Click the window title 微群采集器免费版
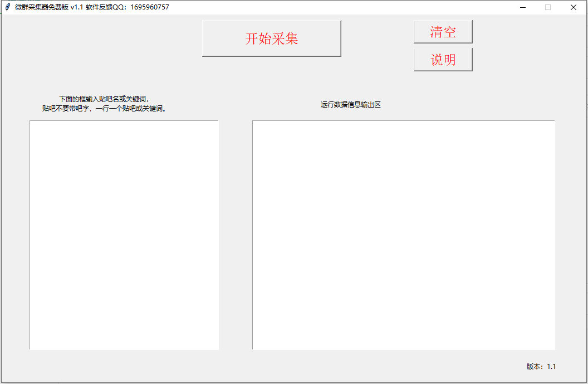 42,7
